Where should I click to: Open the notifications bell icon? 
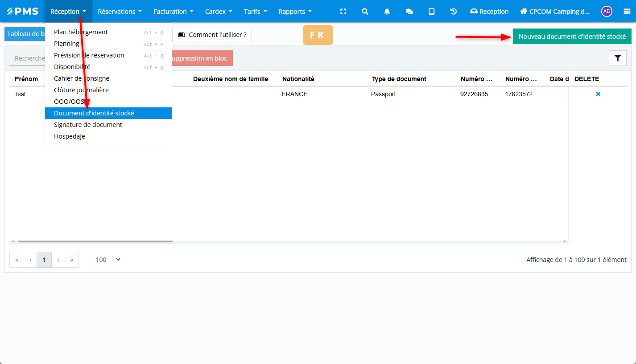[387, 12]
